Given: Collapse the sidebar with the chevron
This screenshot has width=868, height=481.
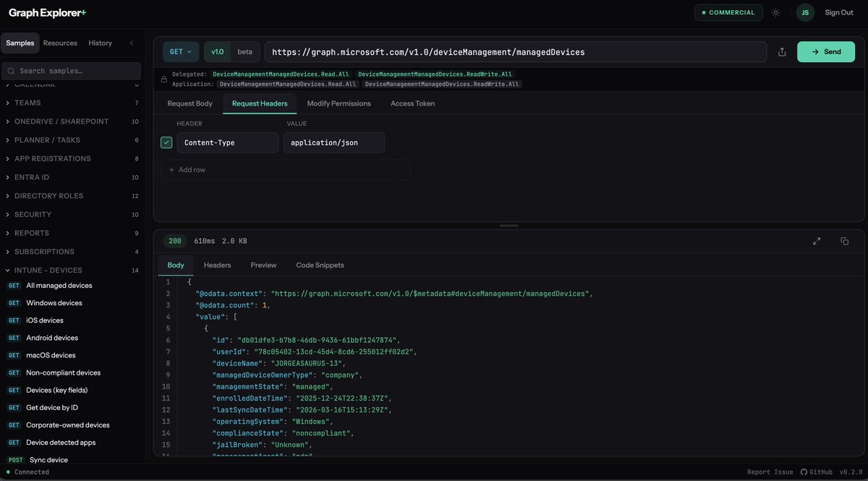Looking at the screenshot, I should [x=131, y=43].
